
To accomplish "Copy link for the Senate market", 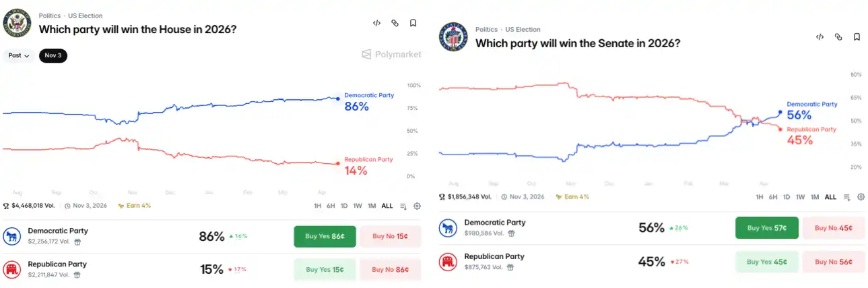I will pyautogui.click(x=838, y=37).
